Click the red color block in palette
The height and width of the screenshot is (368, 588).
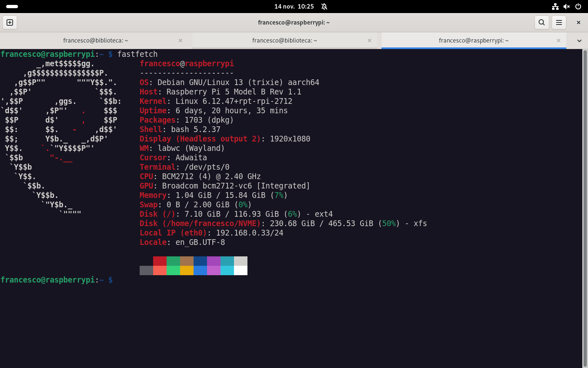[x=160, y=261]
